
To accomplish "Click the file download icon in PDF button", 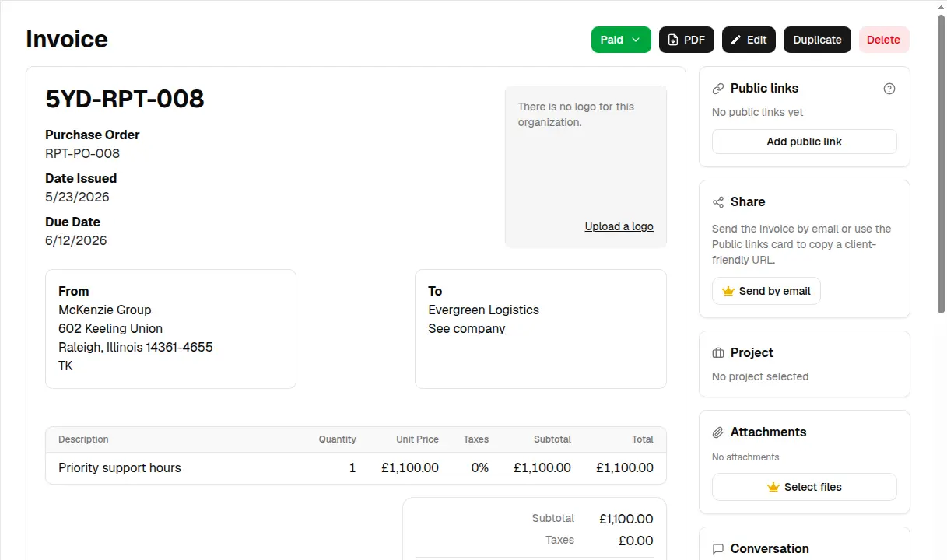I will coord(673,40).
